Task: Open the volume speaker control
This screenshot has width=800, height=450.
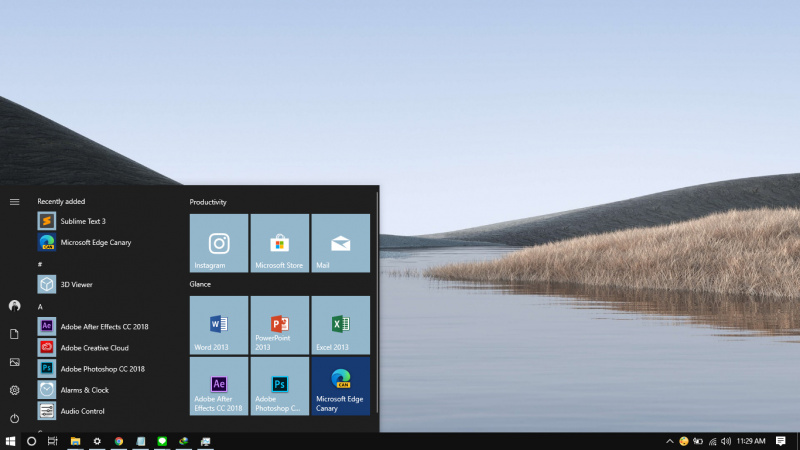Action: click(x=726, y=441)
